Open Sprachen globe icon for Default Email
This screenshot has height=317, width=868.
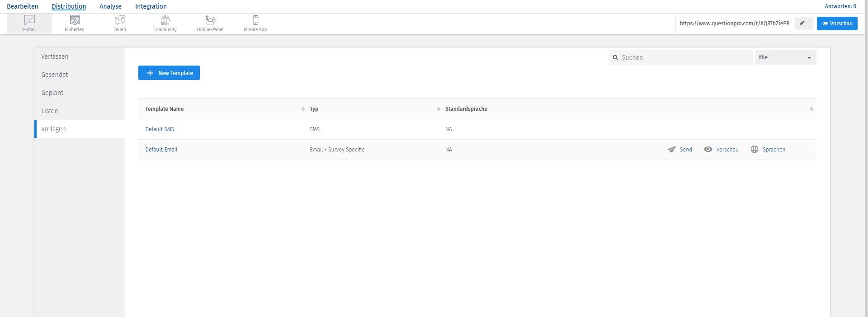[x=755, y=150]
